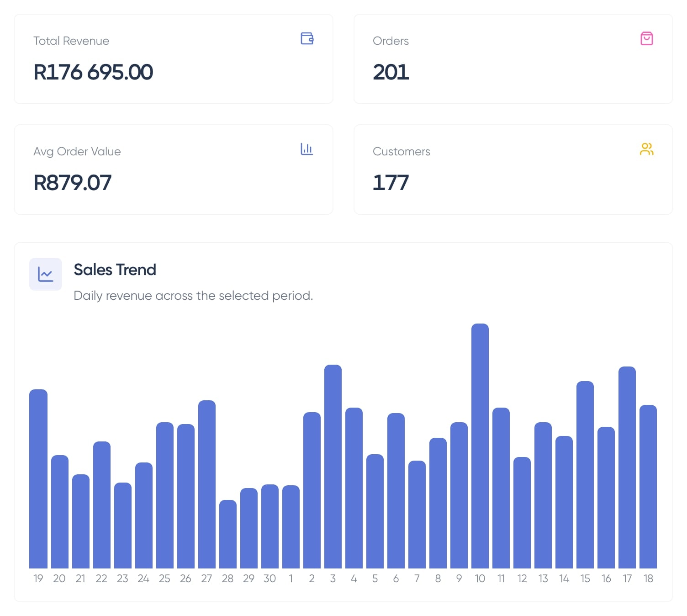Click the bar for day 15
The width and height of the screenshot is (687, 616).
pyautogui.click(x=585, y=475)
